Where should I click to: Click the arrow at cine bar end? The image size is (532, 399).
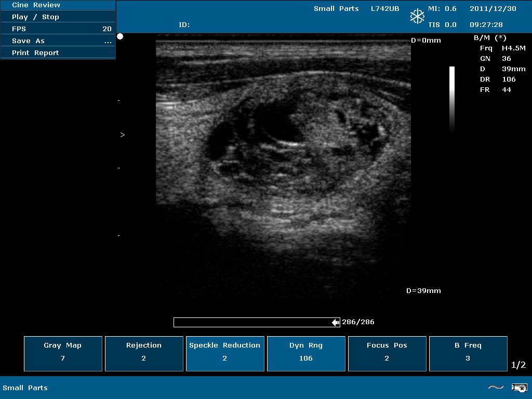(x=336, y=323)
